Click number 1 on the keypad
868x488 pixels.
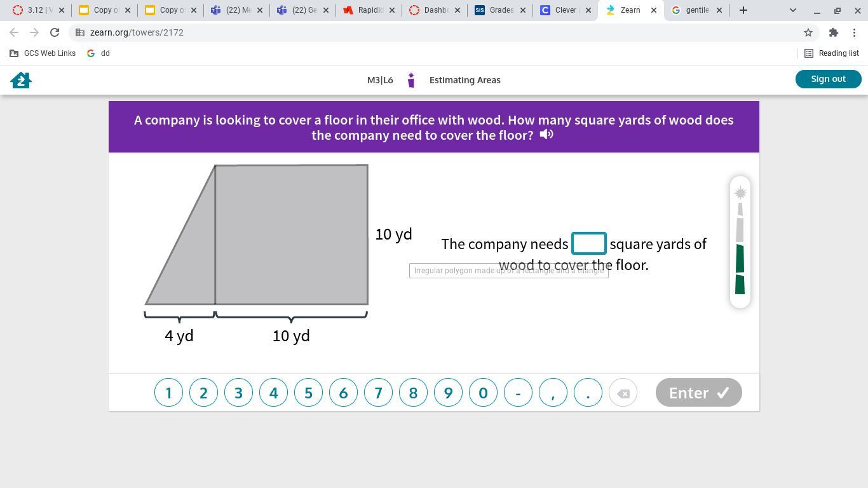168,393
